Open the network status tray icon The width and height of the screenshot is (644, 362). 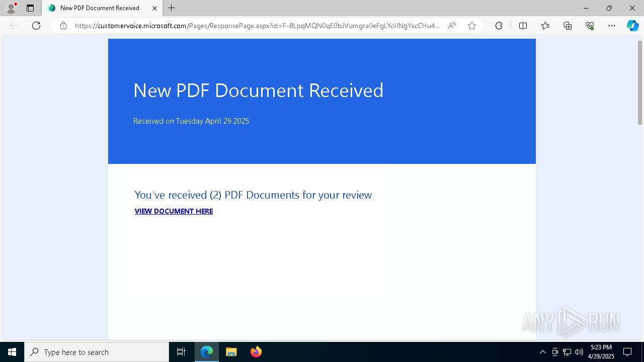[x=567, y=352]
